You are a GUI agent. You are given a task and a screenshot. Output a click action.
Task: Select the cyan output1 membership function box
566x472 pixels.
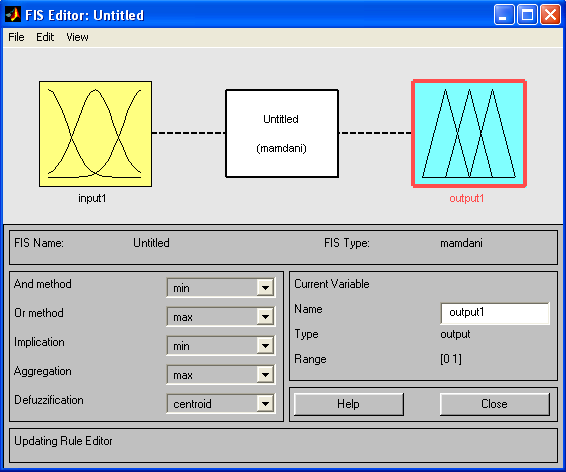[469, 134]
